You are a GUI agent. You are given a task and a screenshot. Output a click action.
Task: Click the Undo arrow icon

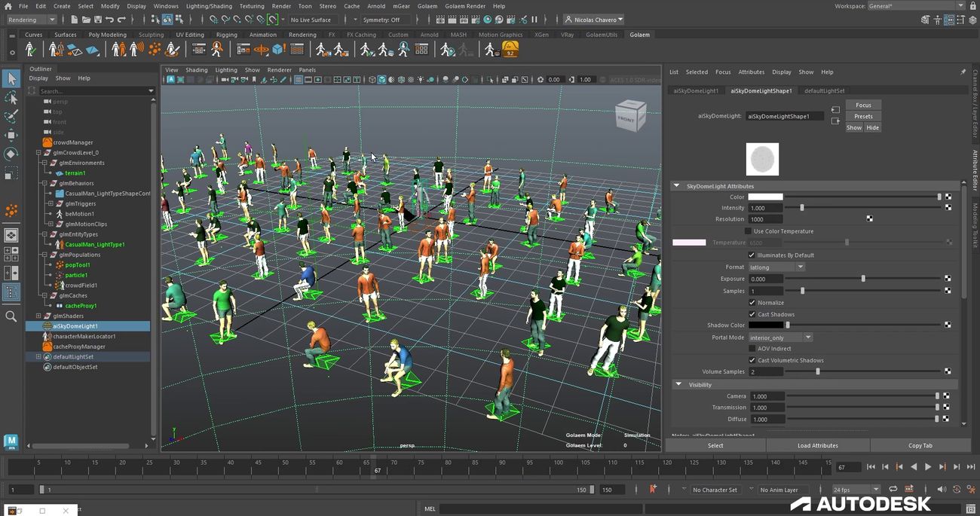click(x=110, y=20)
